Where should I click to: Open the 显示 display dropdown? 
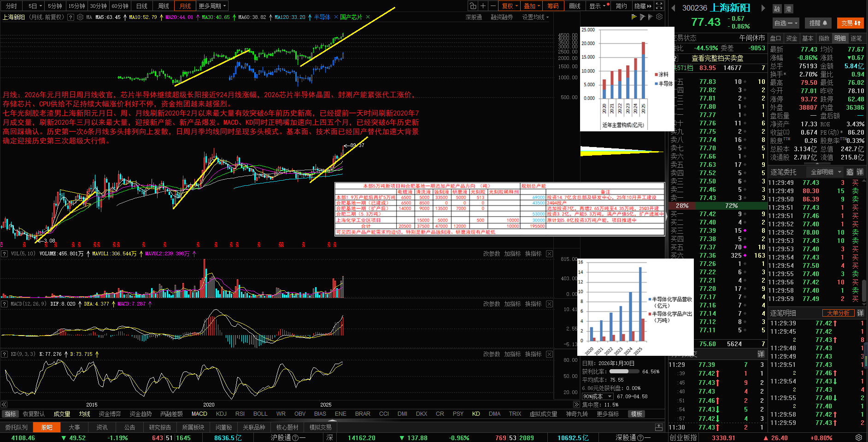coord(599,6)
